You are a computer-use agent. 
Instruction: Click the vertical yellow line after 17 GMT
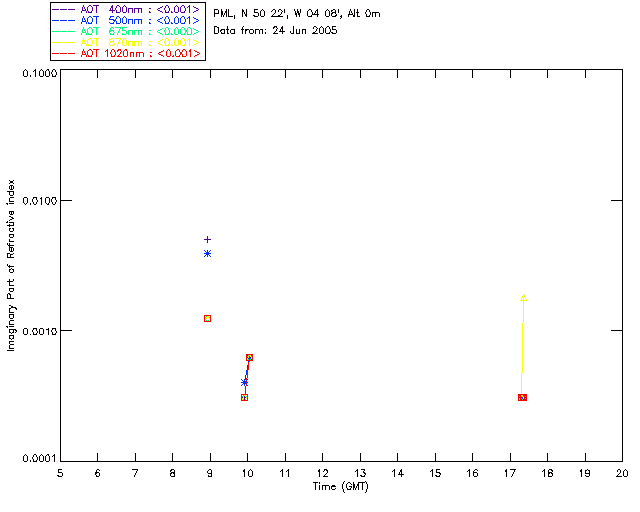tap(522, 347)
